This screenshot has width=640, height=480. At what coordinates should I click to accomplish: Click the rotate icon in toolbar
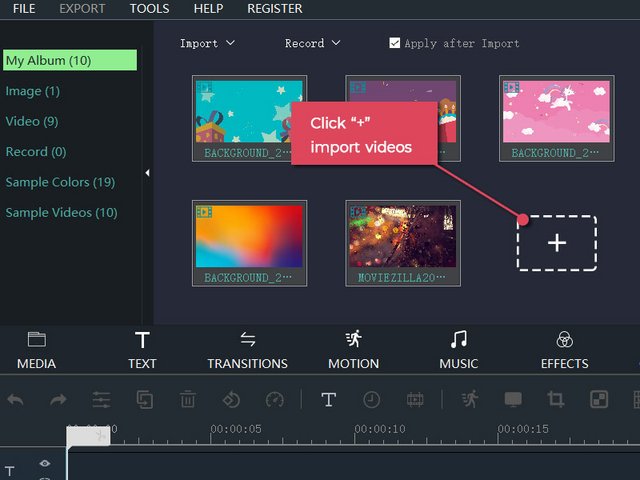click(231, 399)
